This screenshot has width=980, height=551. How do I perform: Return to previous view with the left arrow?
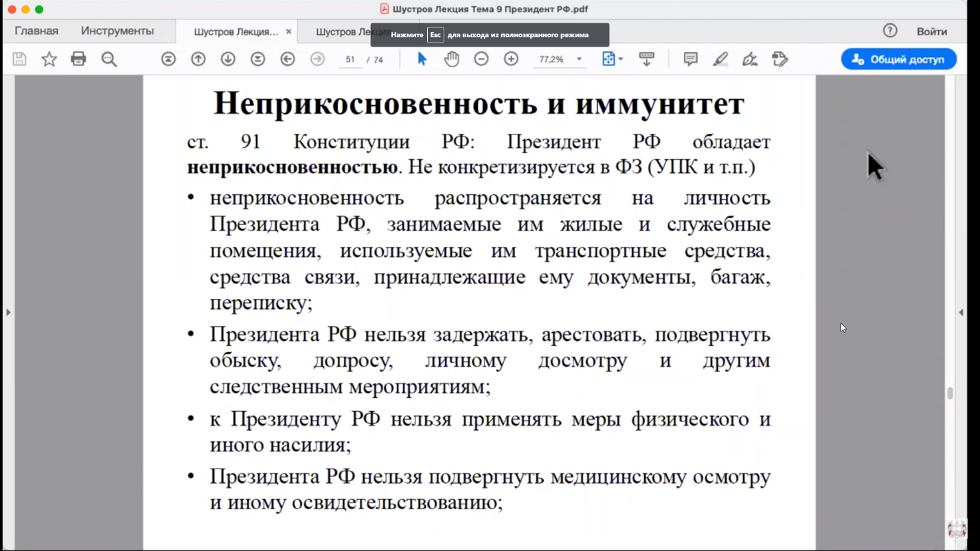coord(288,59)
